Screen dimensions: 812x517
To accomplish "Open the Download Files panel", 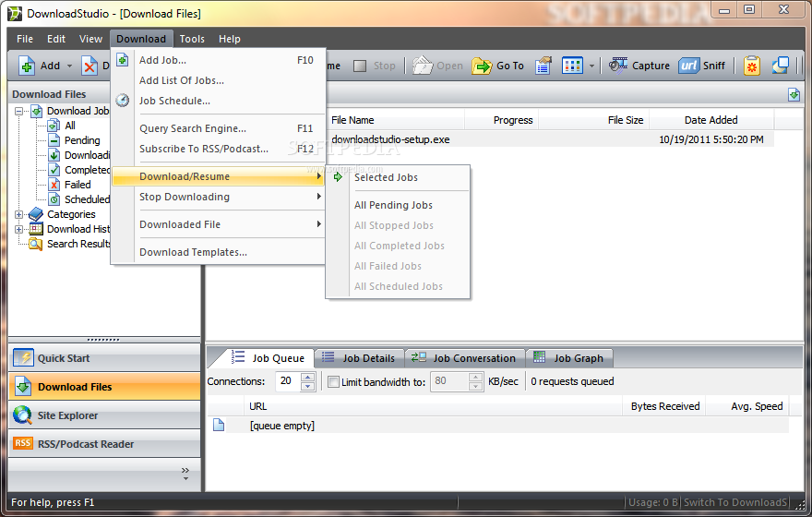I will tap(104, 387).
